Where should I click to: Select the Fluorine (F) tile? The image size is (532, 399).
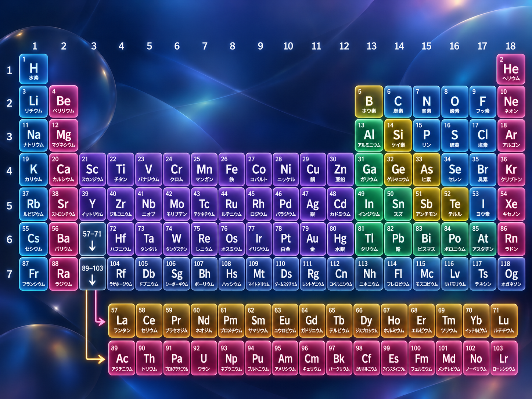(483, 102)
